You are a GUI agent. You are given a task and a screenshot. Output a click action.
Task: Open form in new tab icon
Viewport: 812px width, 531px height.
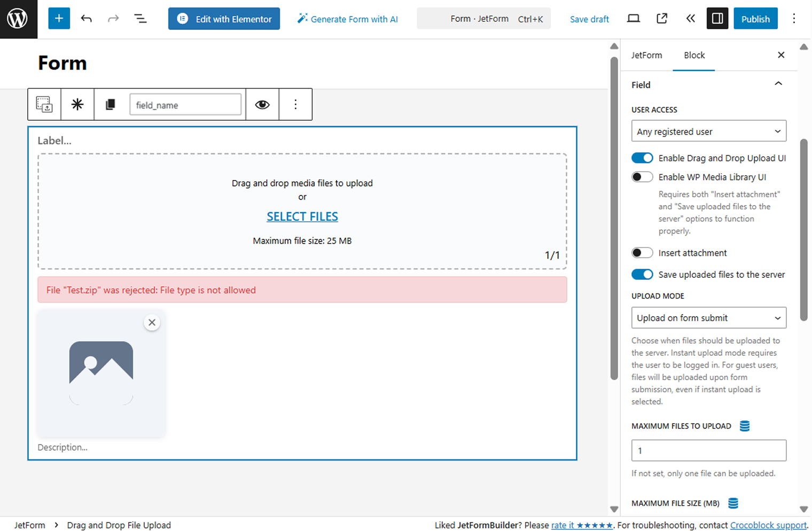coord(662,19)
